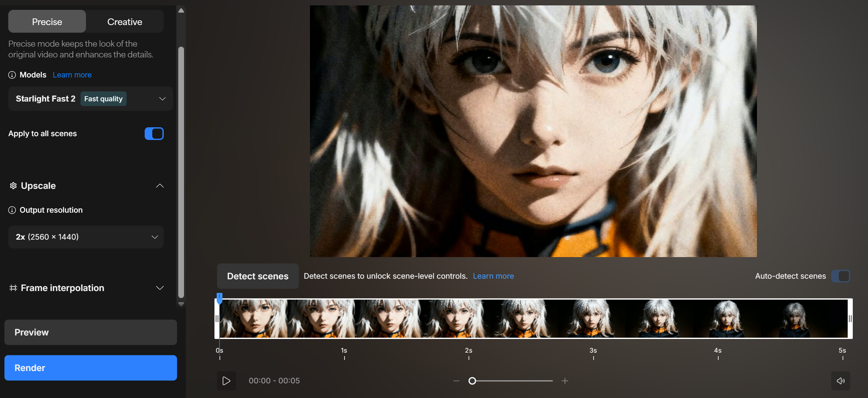Expand the Frame interpolation section
Screen dimensions: 868x398
pos(160,288)
